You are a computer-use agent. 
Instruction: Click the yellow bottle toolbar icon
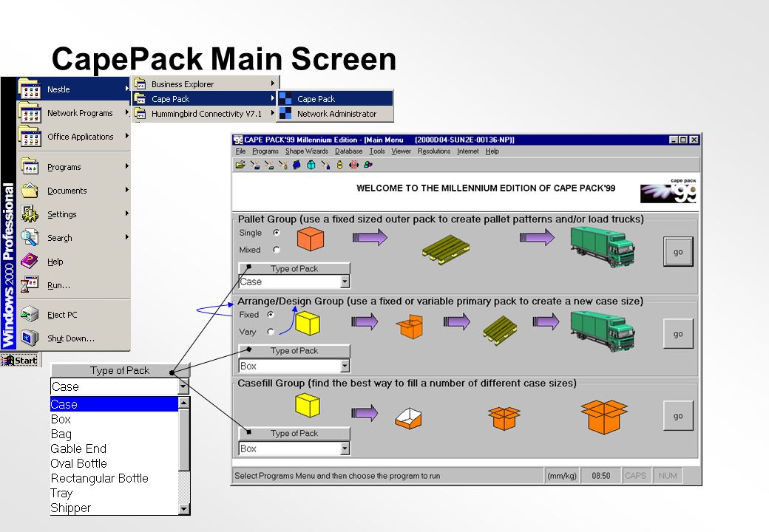[339, 165]
